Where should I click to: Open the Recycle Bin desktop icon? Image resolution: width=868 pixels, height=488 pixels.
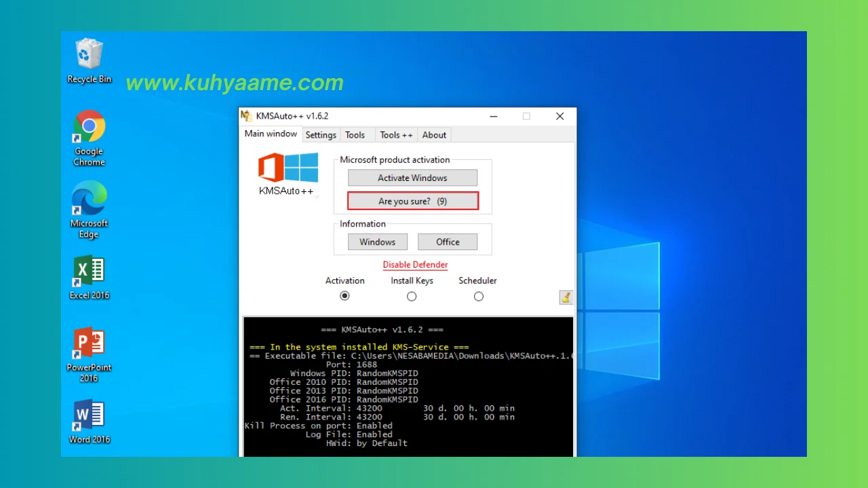pyautogui.click(x=89, y=61)
